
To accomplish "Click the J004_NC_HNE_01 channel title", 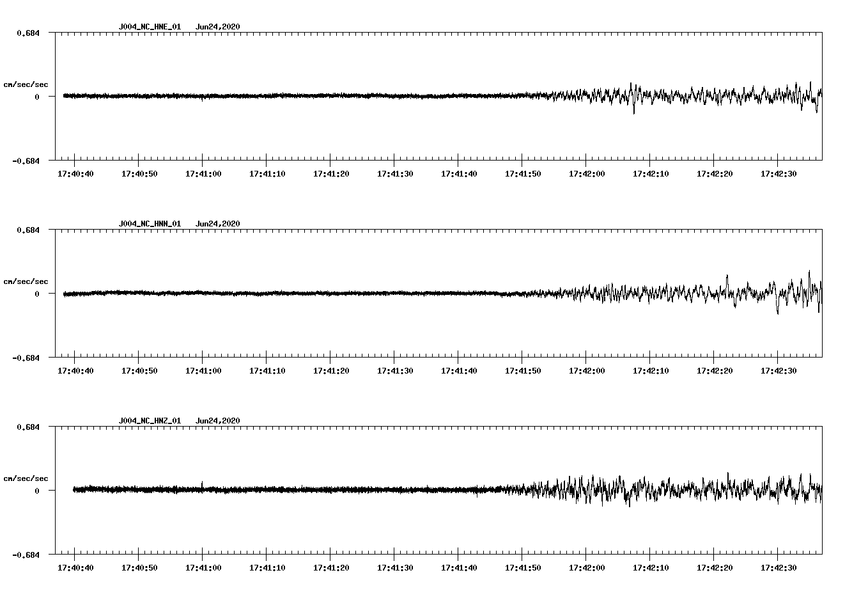I will 150,27.
